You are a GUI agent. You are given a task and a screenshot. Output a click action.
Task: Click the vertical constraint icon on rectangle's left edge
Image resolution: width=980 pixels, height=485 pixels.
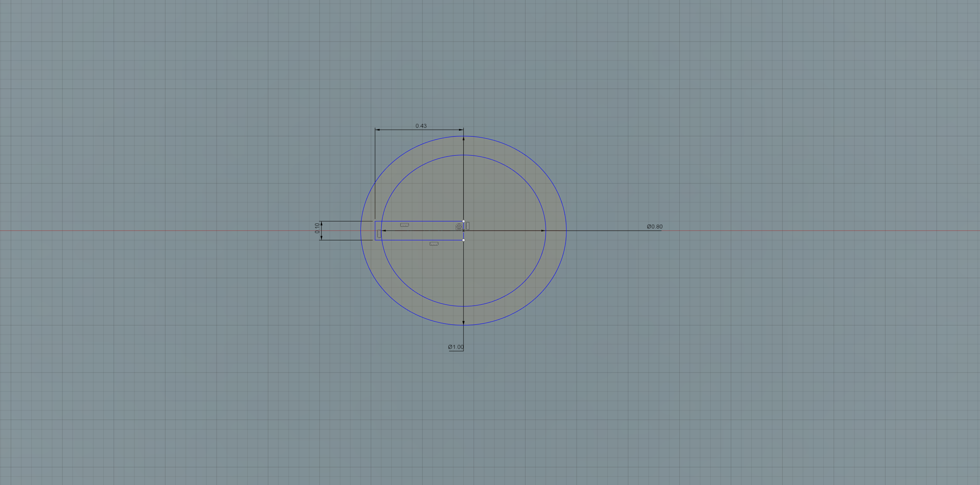(x=379, y=233)
